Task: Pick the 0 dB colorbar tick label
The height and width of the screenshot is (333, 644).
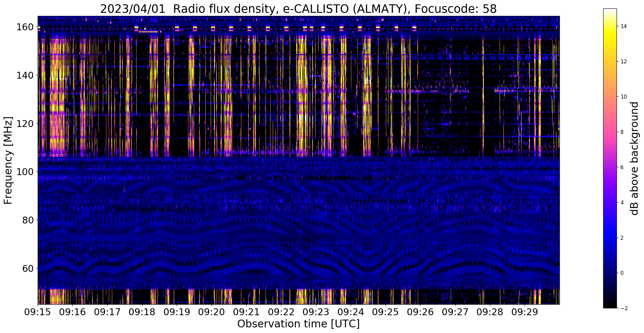Action: [622, 273]
